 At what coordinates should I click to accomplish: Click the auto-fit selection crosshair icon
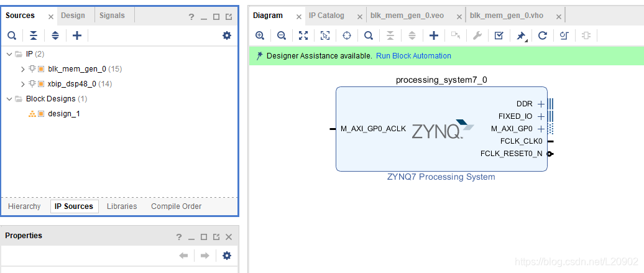pyautogui.click(x=347, y=36)
